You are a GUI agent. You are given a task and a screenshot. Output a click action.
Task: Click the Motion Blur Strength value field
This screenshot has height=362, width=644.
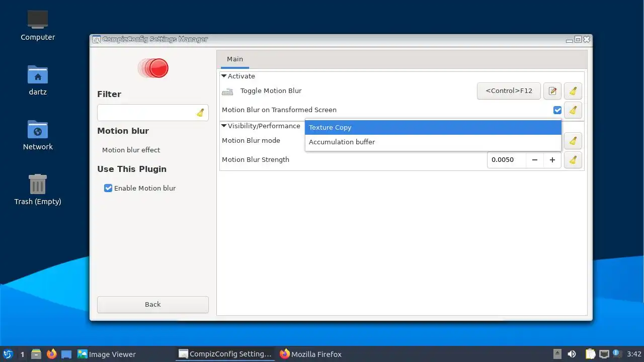pos(507,160)
